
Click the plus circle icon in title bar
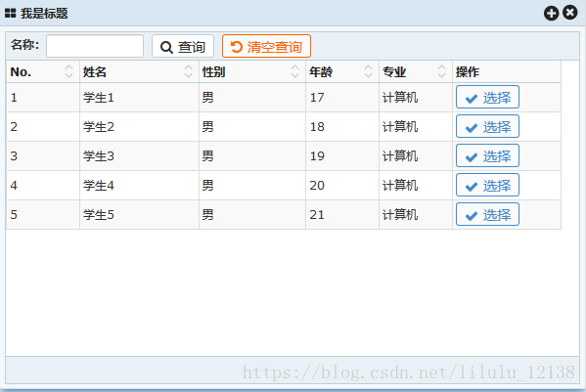click(x=551, y=13)
